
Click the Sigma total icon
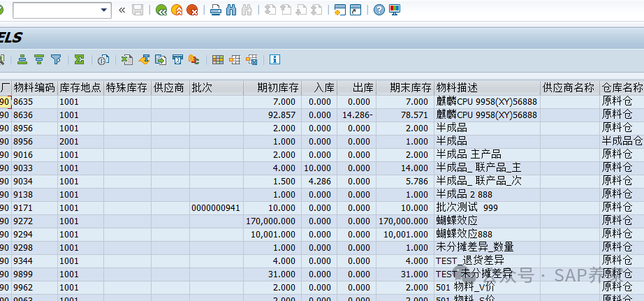[x=79, y=59]
